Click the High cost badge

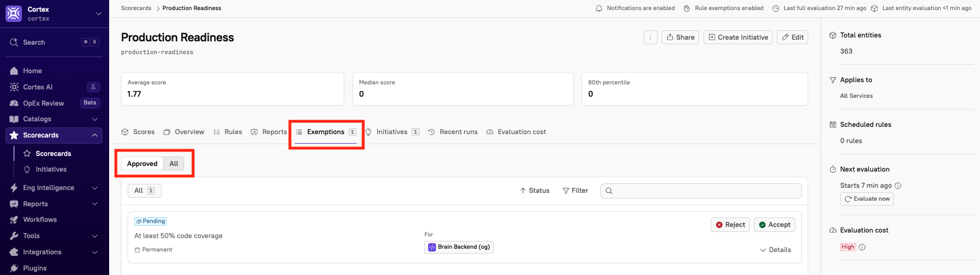848,247
